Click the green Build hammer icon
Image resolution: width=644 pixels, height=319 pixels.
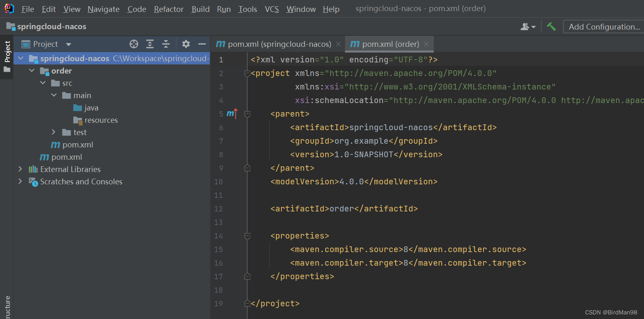tap(551, 27)
